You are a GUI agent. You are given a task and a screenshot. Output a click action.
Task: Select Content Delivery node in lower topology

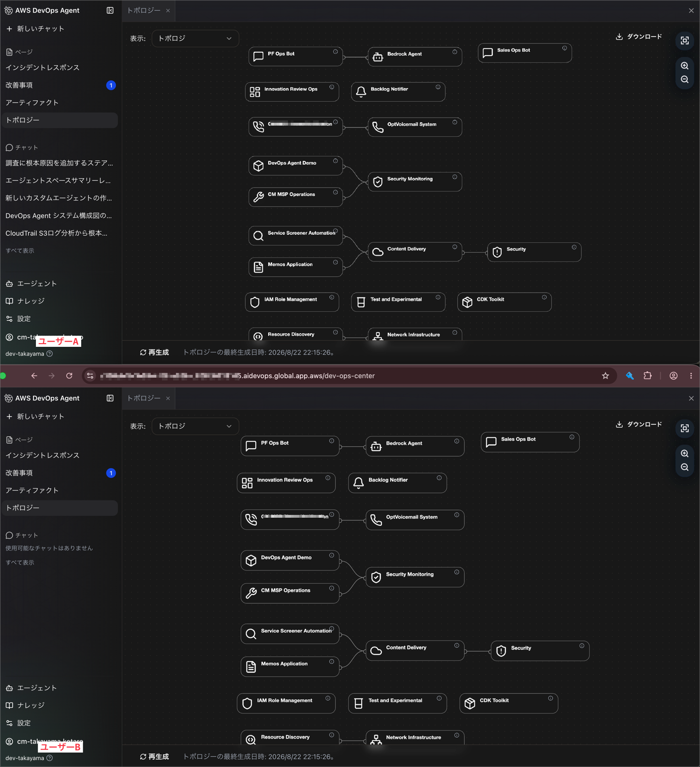(415, 650)
